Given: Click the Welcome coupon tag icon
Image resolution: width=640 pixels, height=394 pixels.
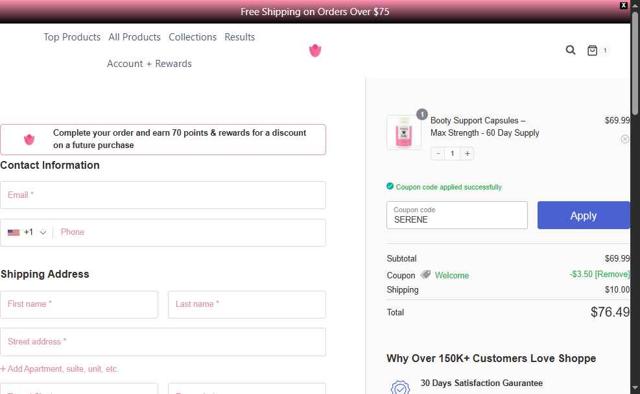Looking at the screenshot, I should click(x=425, y=274).
